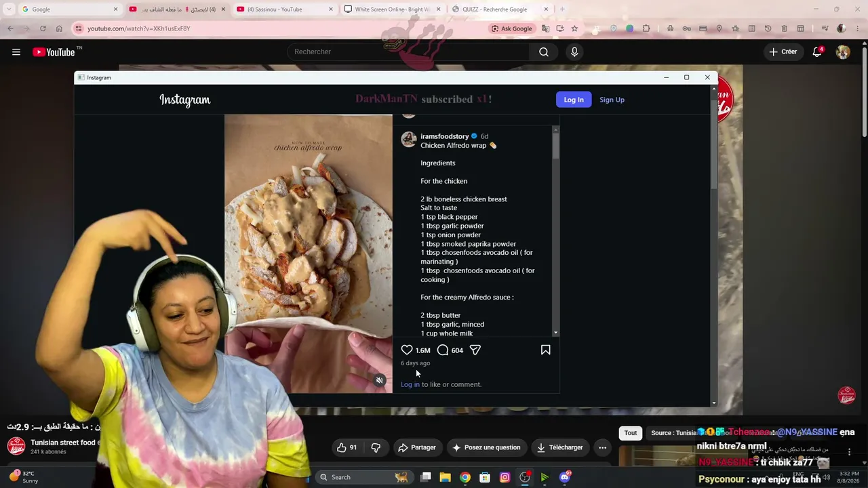View site information for youtube.com
868x488 pixels.
[x=79, y=28]
